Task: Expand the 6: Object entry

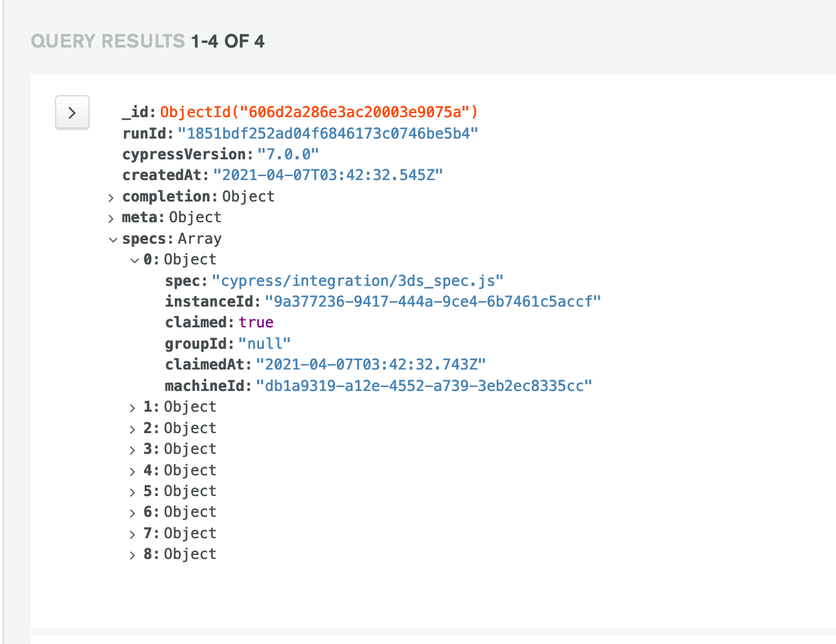Action: click(x=133, y=513)
